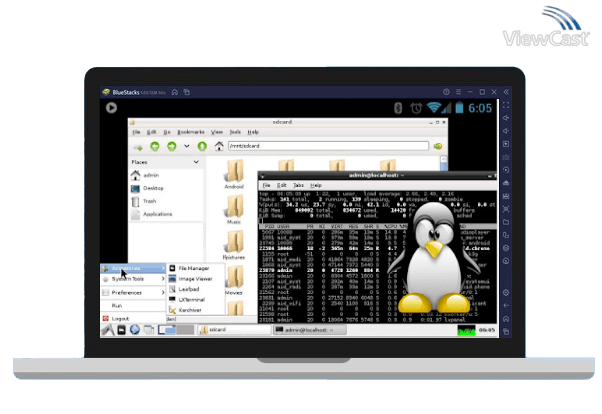Toggle fullscreen in the BlueStacks sidebar
Image resolution: width=602 pixels, height=414 pixels.
[x=506, y=105]
